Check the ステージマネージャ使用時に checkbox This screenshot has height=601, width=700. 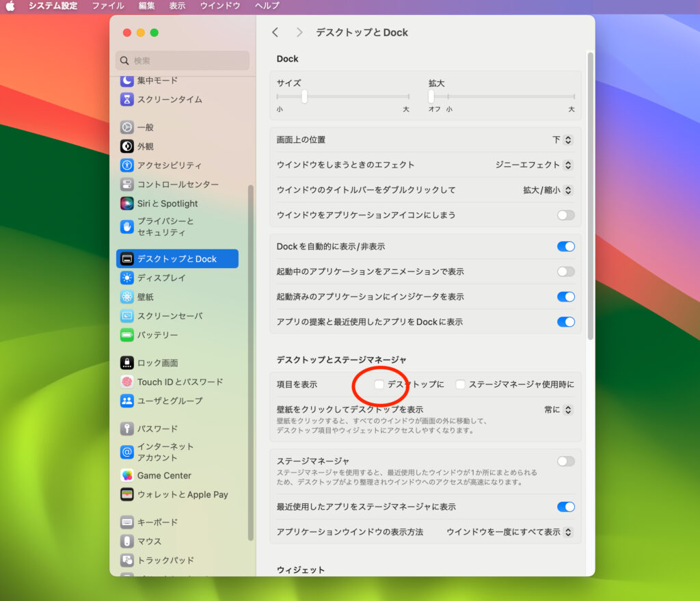(x=460, y=384)
